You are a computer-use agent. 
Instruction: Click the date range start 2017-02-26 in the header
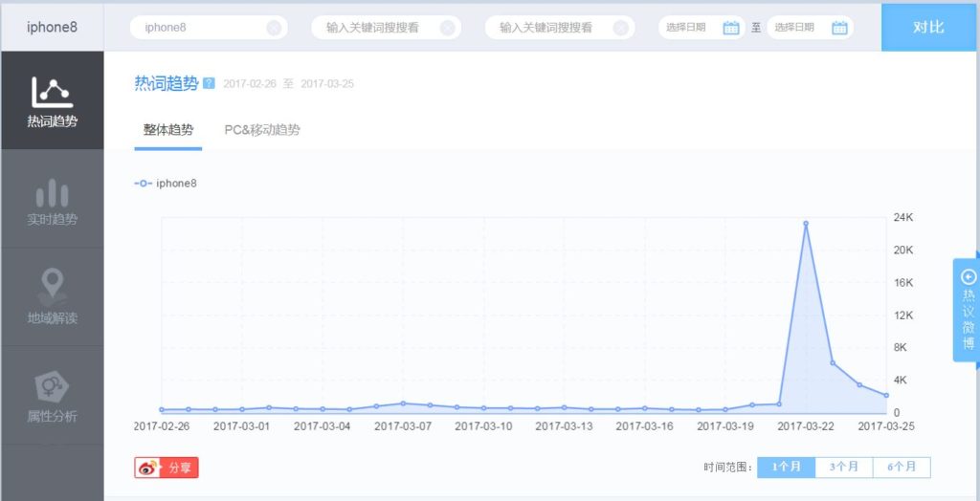[x=250, y=84]
